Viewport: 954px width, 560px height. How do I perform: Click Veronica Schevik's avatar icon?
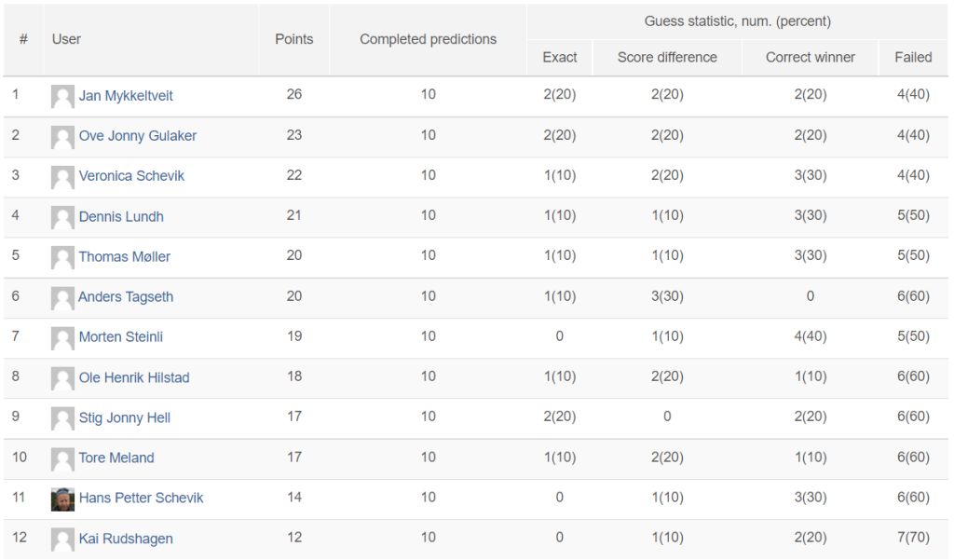pos(62,177)
